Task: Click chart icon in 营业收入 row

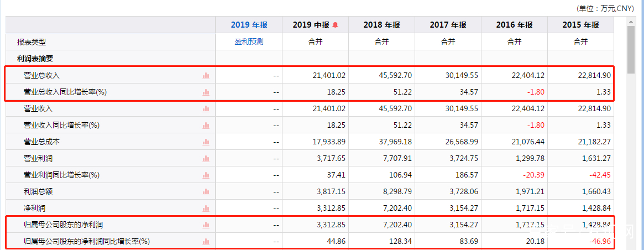Action: click(x=206, y=109)
